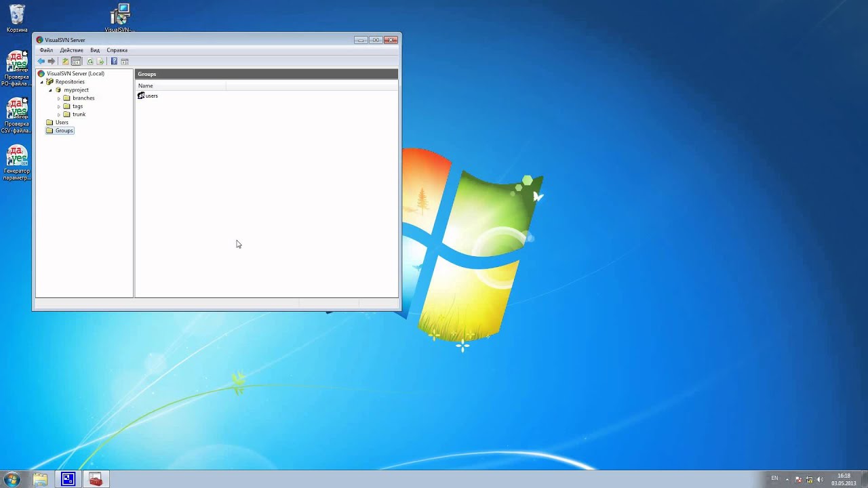Expand the branches folder arrow

coord(59,98)
